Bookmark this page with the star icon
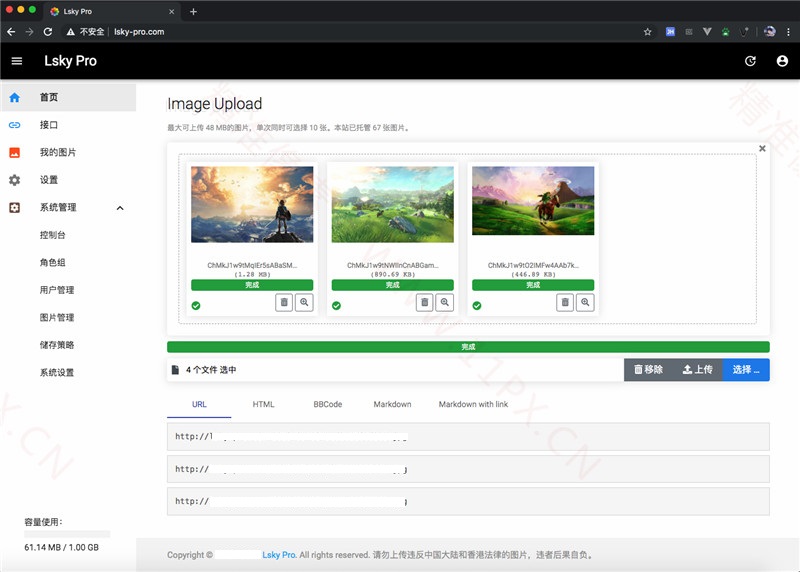Image resolution: width=800 pixels, height=572 pixels. pos(647,31)
